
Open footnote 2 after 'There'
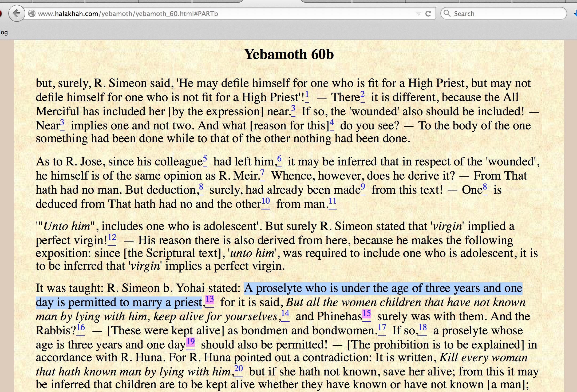click(362, 95)
